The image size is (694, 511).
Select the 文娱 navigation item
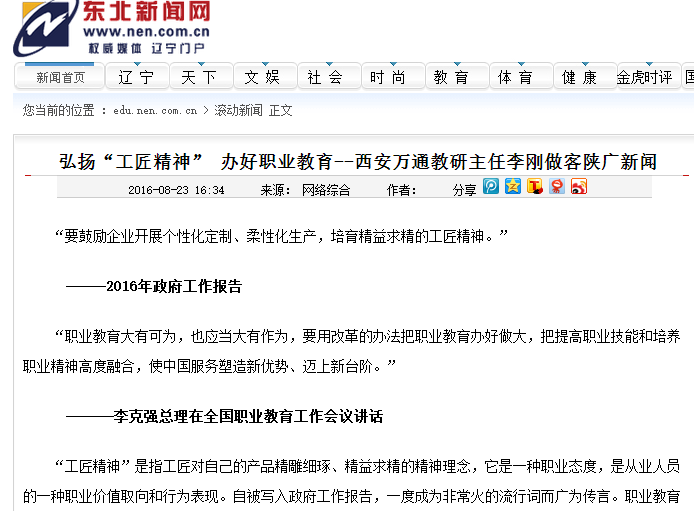coord(262,77)
